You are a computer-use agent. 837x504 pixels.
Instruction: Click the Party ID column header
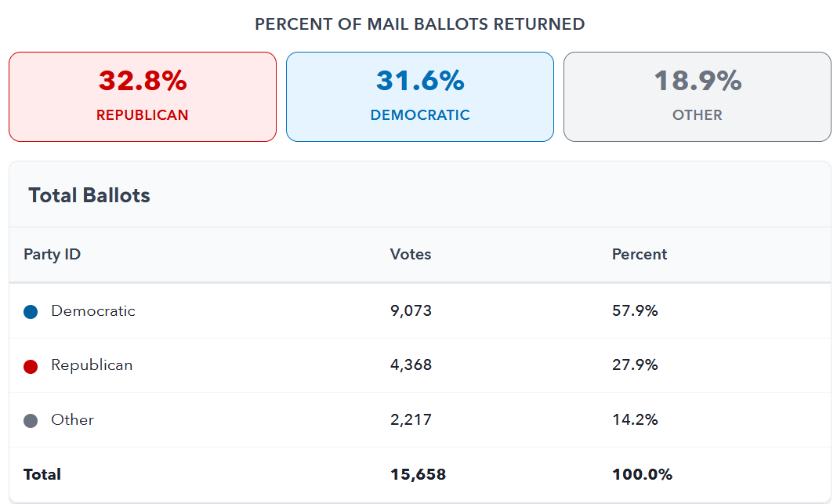click(52, 254)
